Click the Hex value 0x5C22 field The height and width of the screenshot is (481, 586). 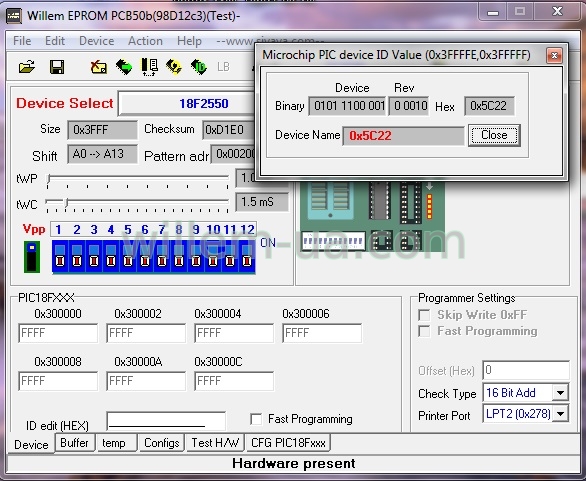click(489, 106)
